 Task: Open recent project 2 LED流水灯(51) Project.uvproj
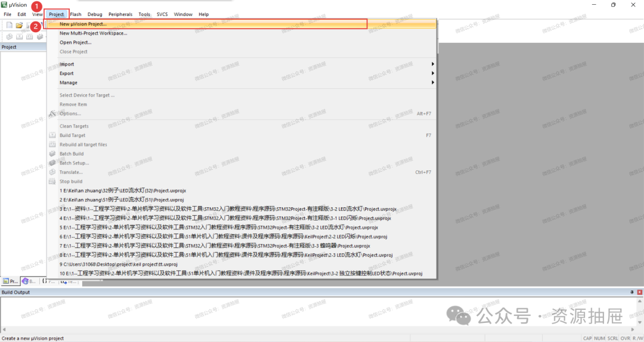pyautogui.click(x=242, y=200)
